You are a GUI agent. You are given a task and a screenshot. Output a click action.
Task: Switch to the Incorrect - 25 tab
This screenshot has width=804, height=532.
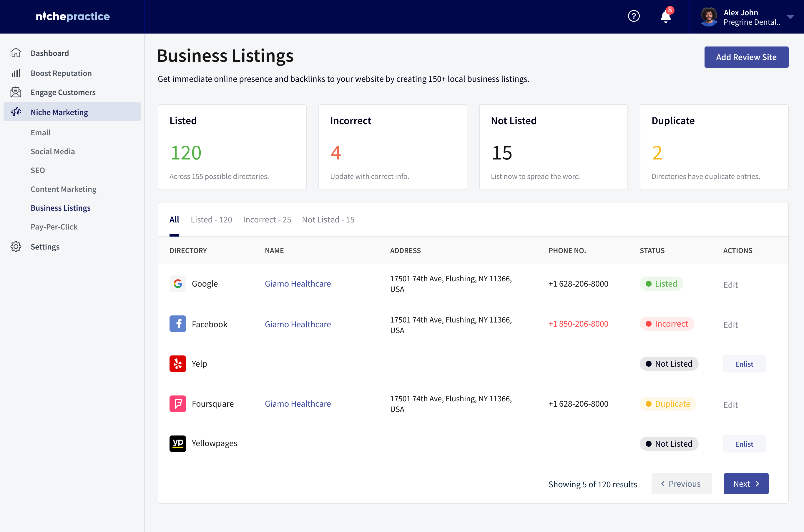point(267,220)
